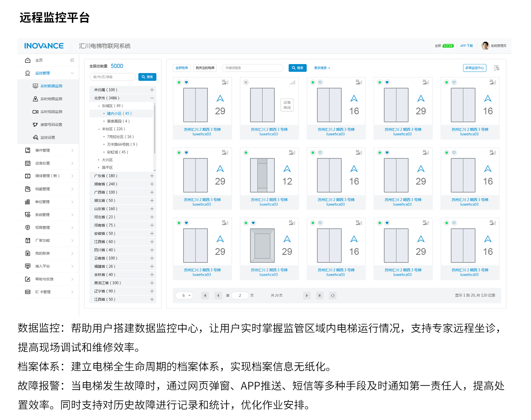531x420 pixels.
Task: Switch to the 我关注的电梯 tab
Action: point(205,68)
